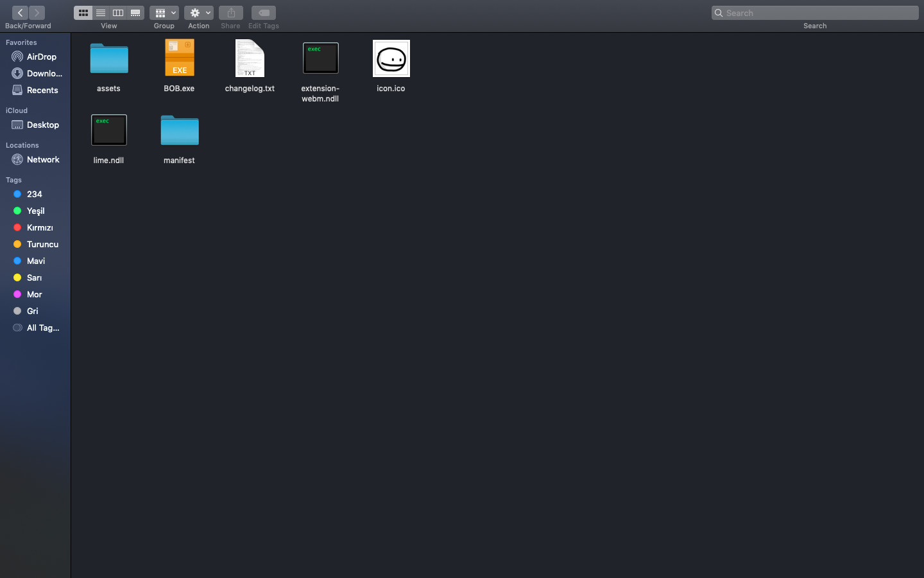
Task: Open Recents from Favorites
Action: [42, 90]
